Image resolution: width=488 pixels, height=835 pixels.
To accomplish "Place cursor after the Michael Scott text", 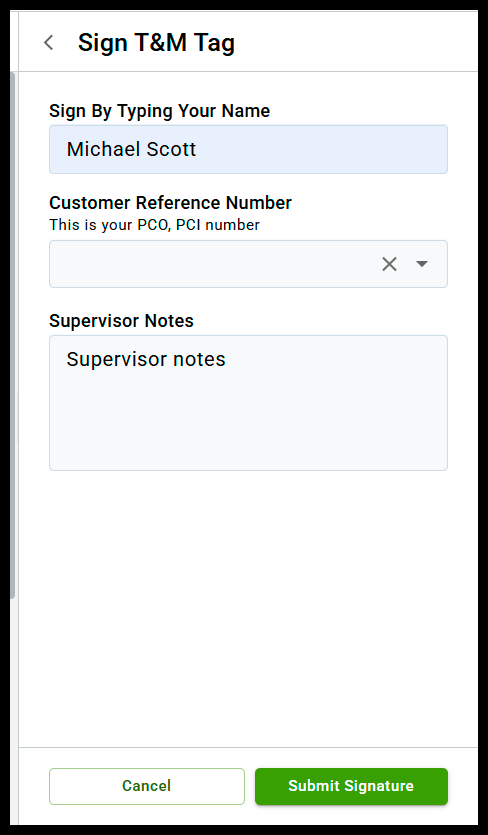I will pos(198,149).
